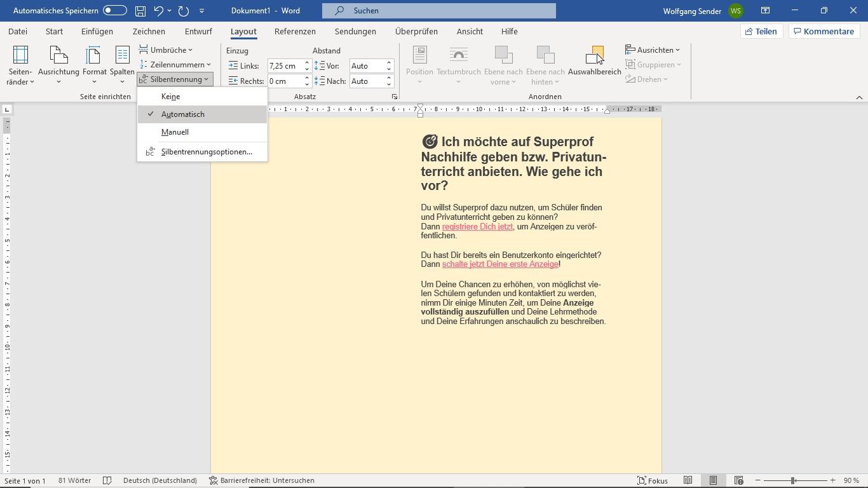The height and width of the screenshot is (488, 868).
Task: Switch to the Ansicht tab
Action: pyautogui.click(x=470, y=31)
